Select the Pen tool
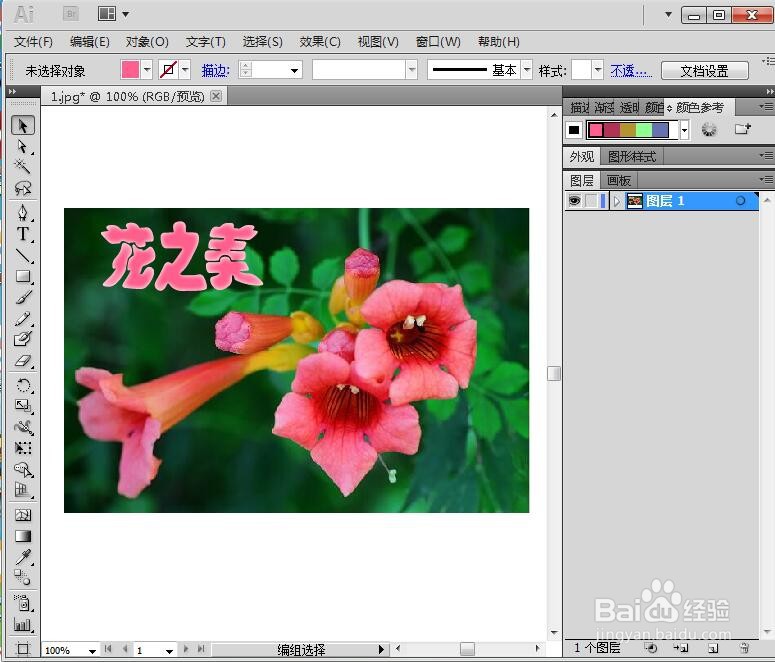 [x=23, y=213]
